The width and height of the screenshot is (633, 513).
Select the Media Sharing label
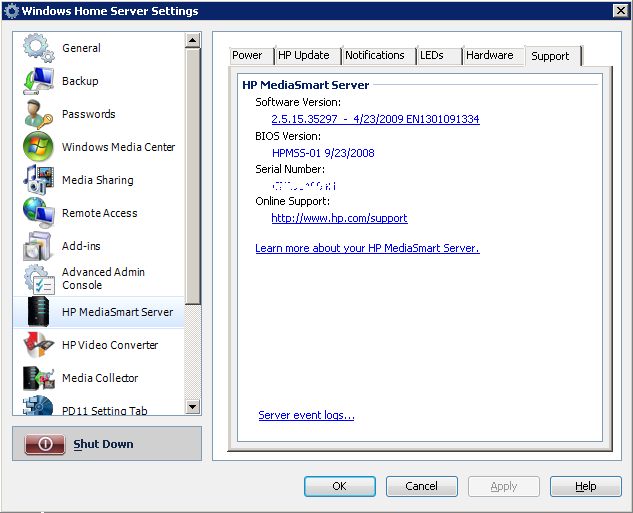coord(98,180)
